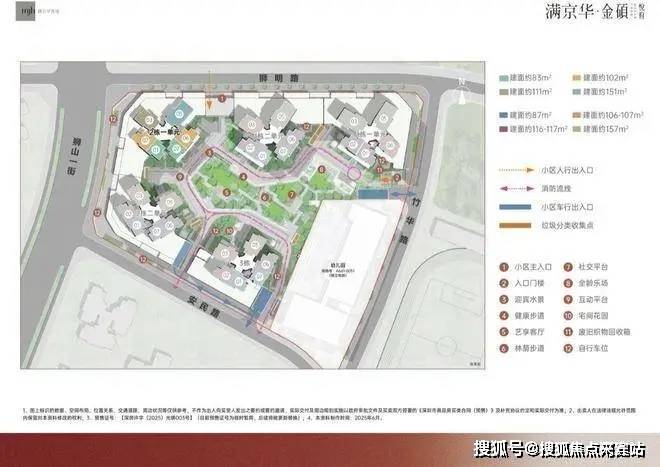Select the 建面约111m² color swatch
The height and width of the screenshot is (467, 660).
[x=503, y=92]
